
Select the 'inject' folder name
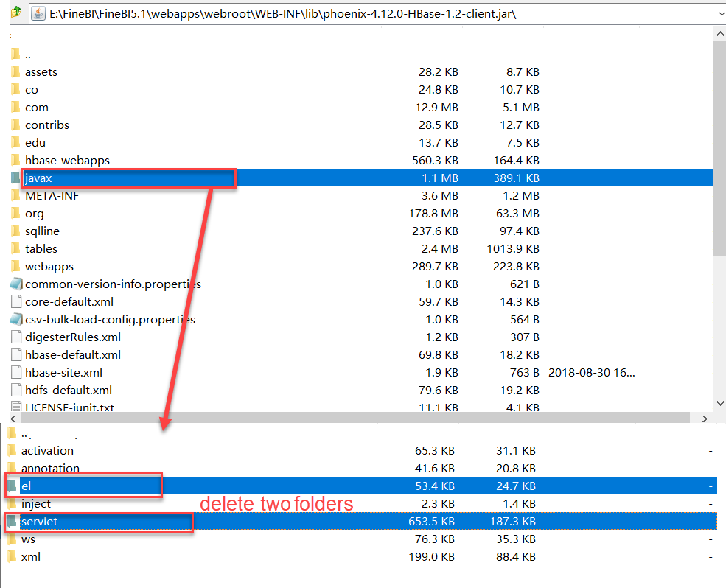36,504
